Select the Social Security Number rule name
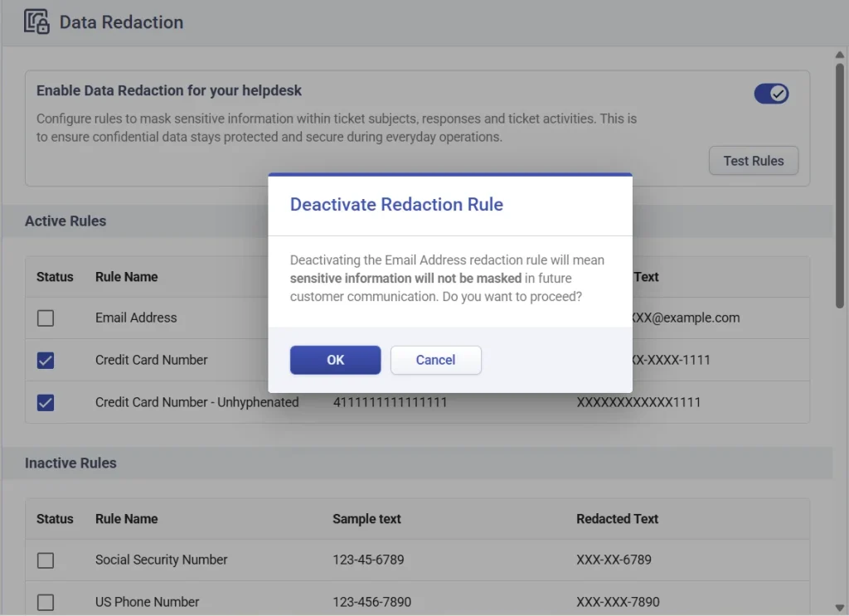 pyautogui.click(x=161, y=560)
